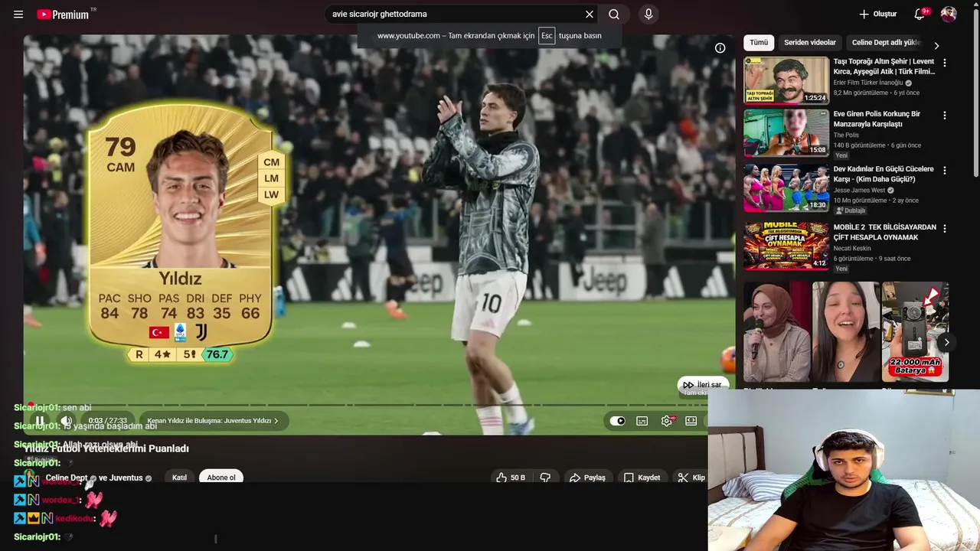Open title 'Eve Giren Polis Korkunç Bir'
Screen dimensions: 980x551
click(877, 114)
